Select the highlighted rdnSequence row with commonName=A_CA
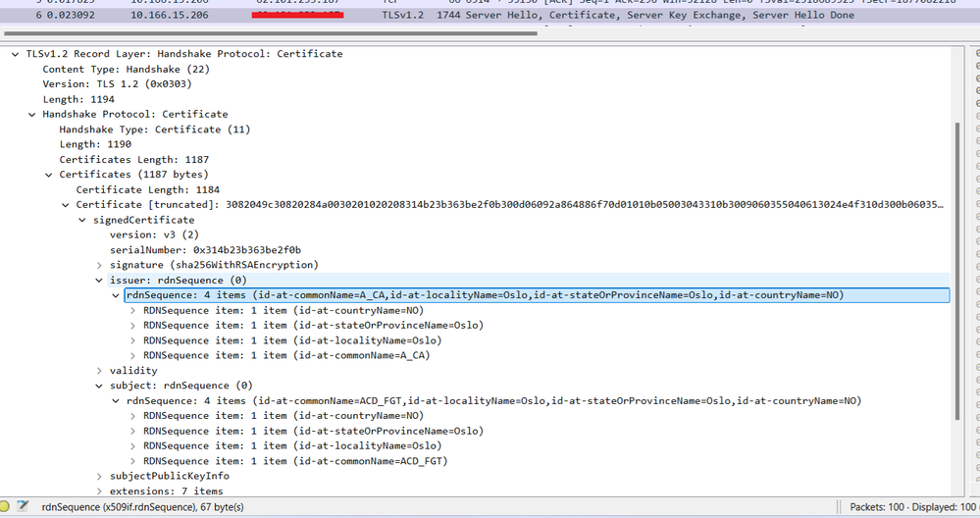The image size is (980, 518). [537, 295]
